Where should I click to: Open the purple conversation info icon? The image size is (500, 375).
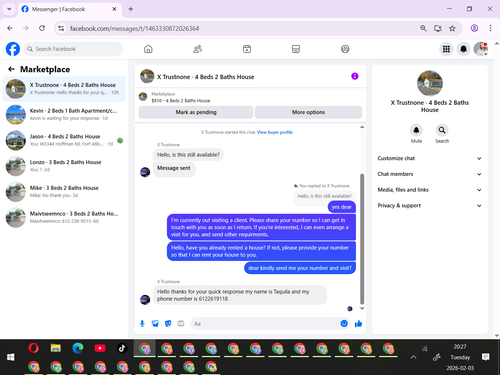click(355, 76)
